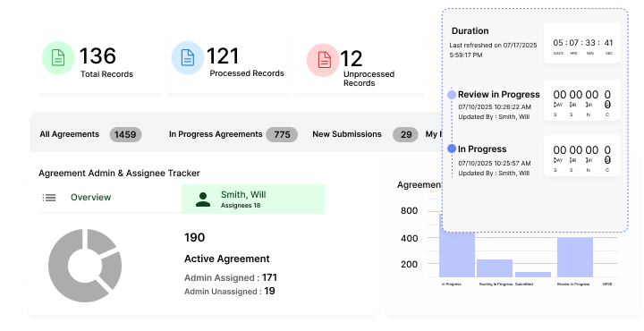Click the Routing in Progress chart bar
This screenshot has width=644, height=331.
click(495, 268)
